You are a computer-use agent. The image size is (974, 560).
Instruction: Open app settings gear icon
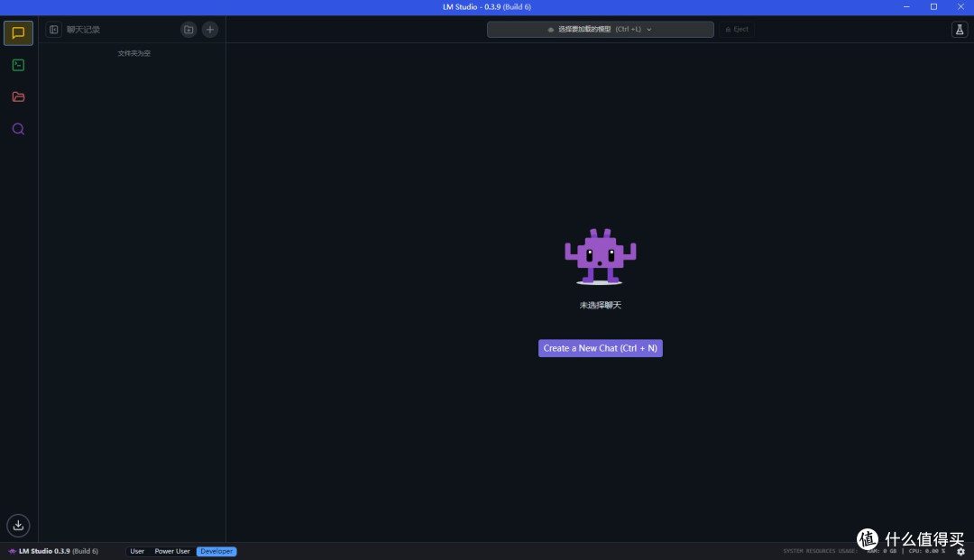click(961, 551)
